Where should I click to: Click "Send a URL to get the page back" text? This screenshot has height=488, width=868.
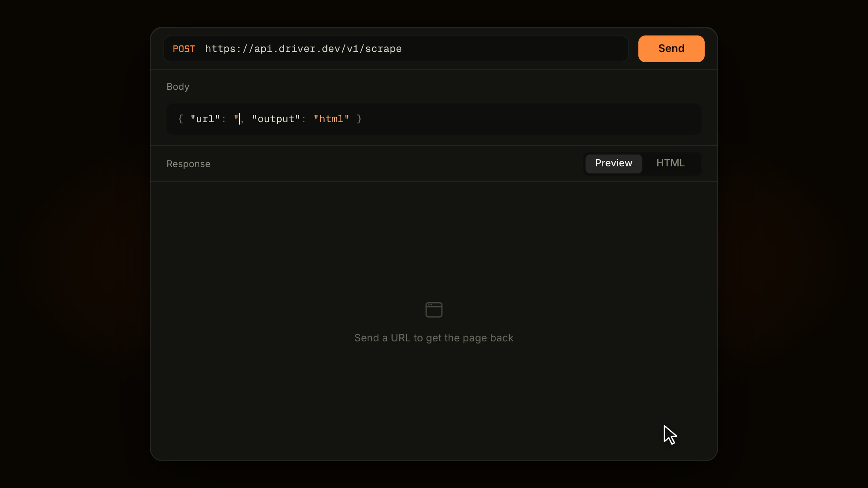click(x=434, y=338)
